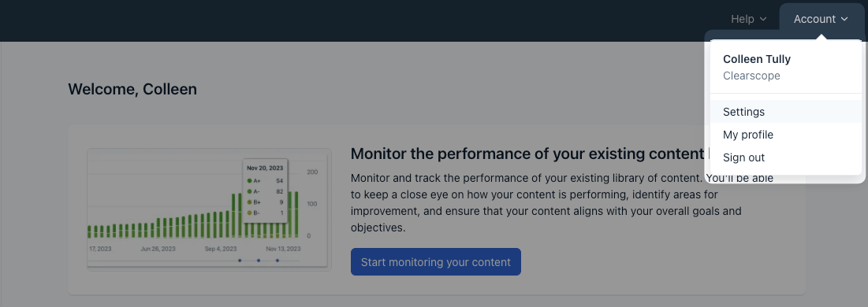
Task: Click the Clearscope organization label
Action: pos(752,76)
